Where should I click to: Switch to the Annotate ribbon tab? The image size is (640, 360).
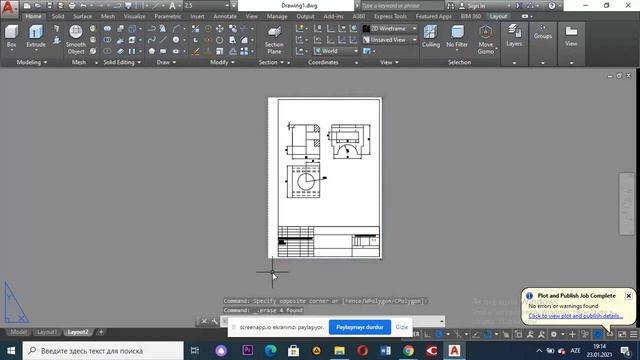(x=225, y=16)
